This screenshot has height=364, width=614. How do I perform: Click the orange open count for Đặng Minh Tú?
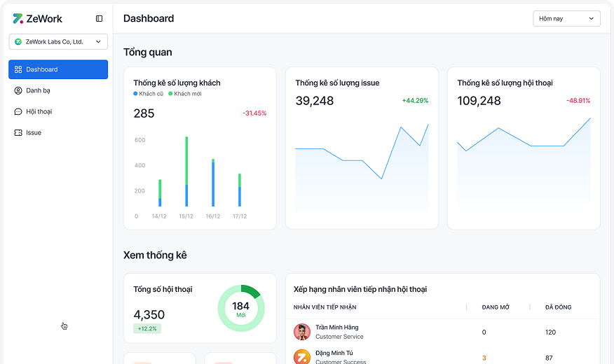tap(484, 358)
